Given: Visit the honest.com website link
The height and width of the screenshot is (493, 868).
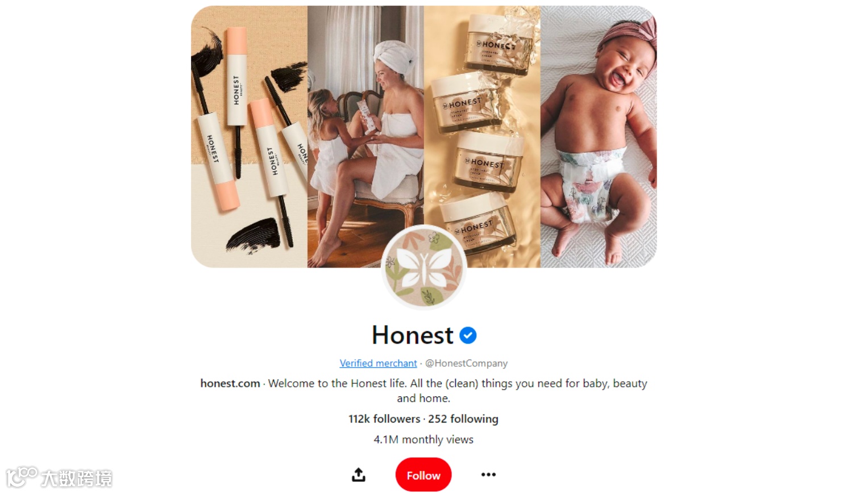Looking at the screenshot, I should click(x=230, y=383).
